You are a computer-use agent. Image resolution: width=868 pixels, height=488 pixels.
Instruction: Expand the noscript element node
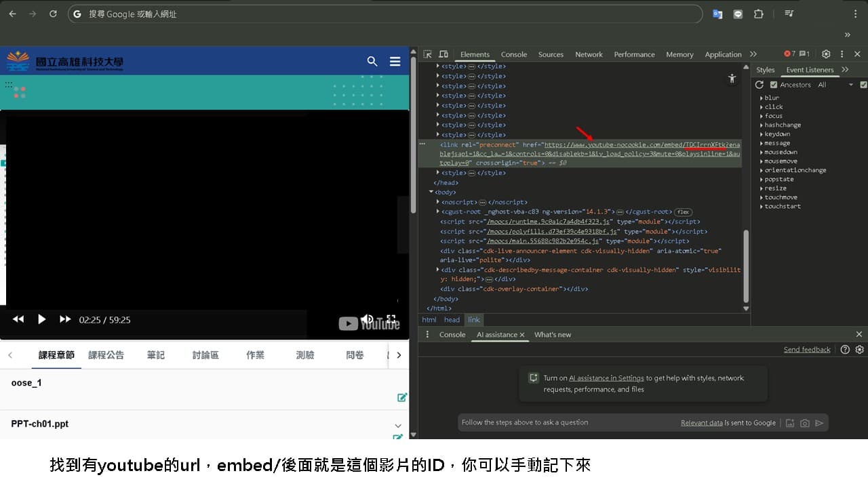pyautogui.click(x=438, y=202)
